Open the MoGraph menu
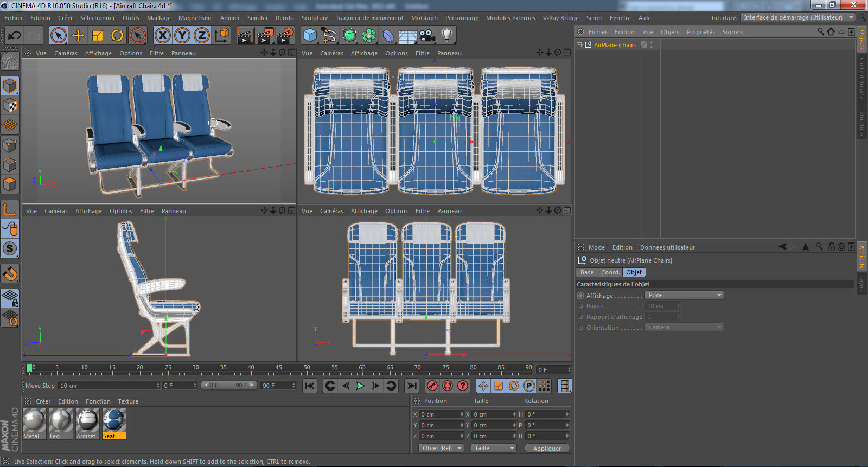The width and height of the screenshot is (868, 467). point(424,18)
